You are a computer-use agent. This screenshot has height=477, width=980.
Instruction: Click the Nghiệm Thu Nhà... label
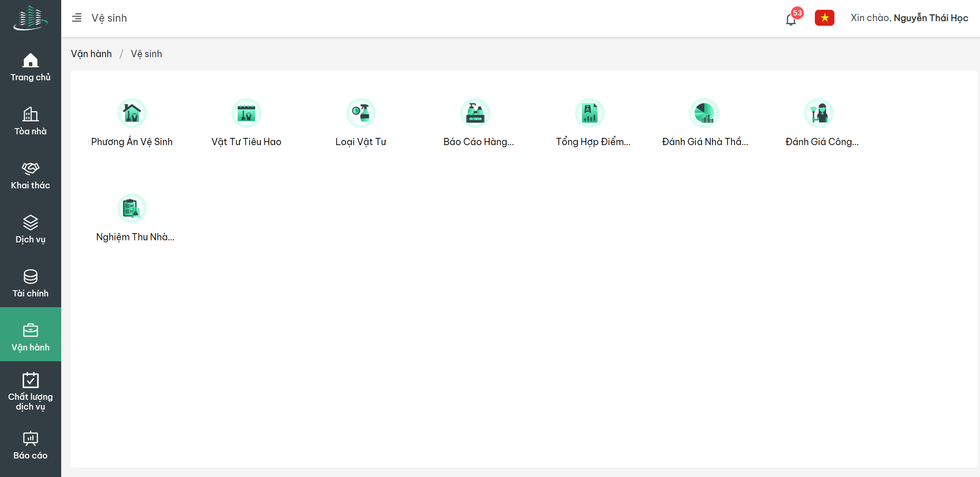click(x=135, y=237)
